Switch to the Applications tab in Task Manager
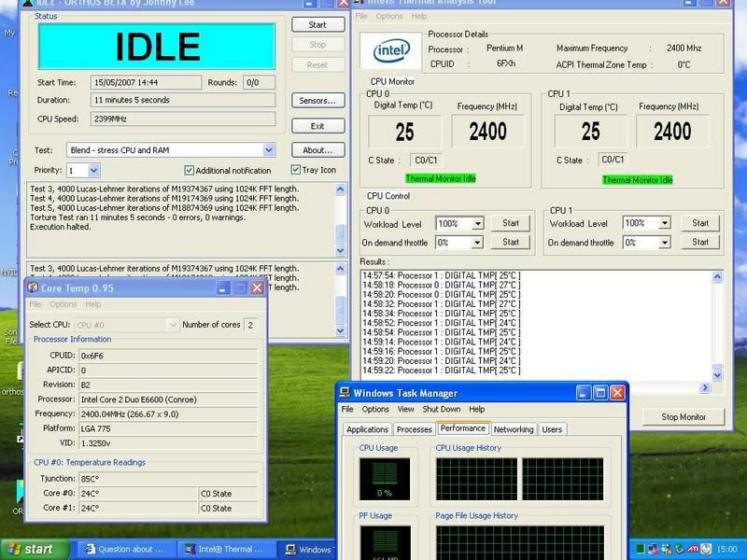 pos(367,429)
